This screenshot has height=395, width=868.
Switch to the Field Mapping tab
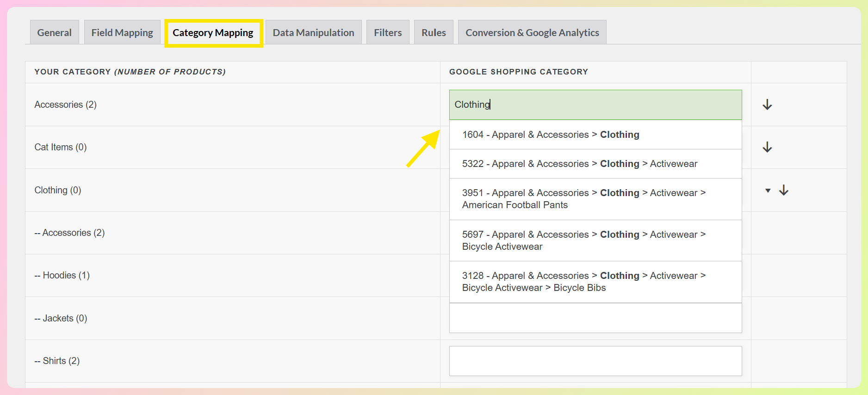122,32
